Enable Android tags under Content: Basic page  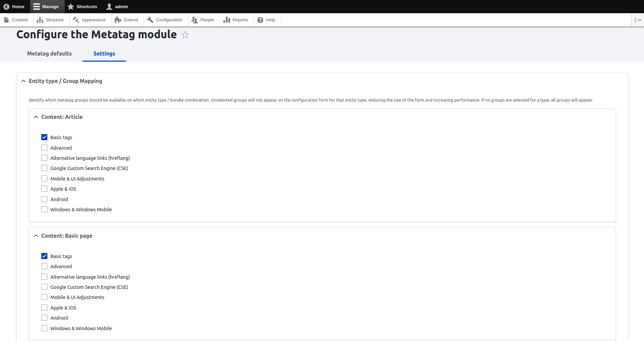click(44, 318)
